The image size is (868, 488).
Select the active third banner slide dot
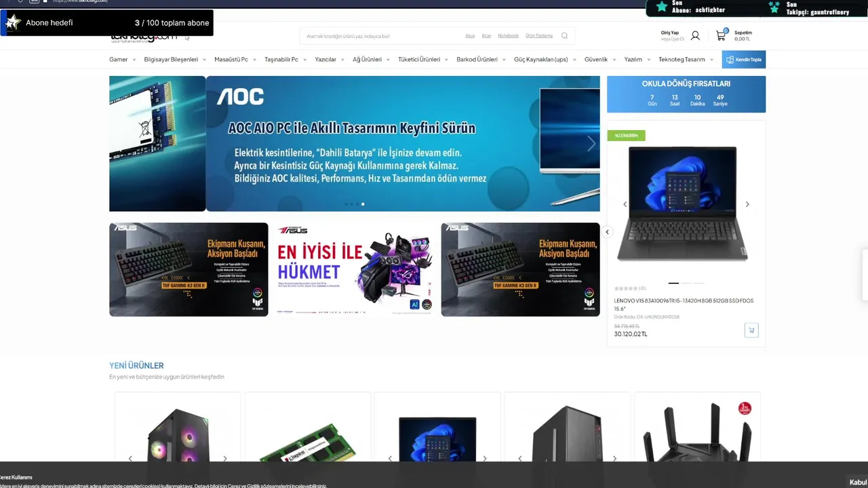(363, 204)
